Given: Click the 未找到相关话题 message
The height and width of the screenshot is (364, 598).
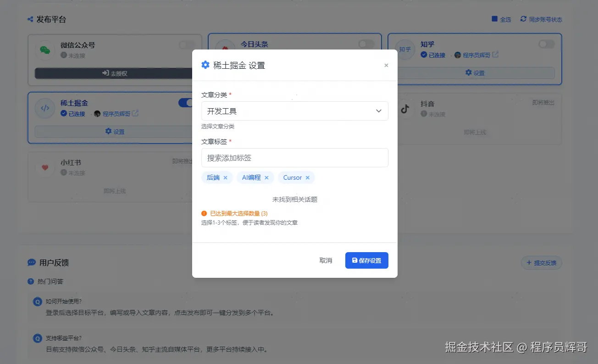Looking at the screenshot, I should pyautogui.click(x=295, y=199).
